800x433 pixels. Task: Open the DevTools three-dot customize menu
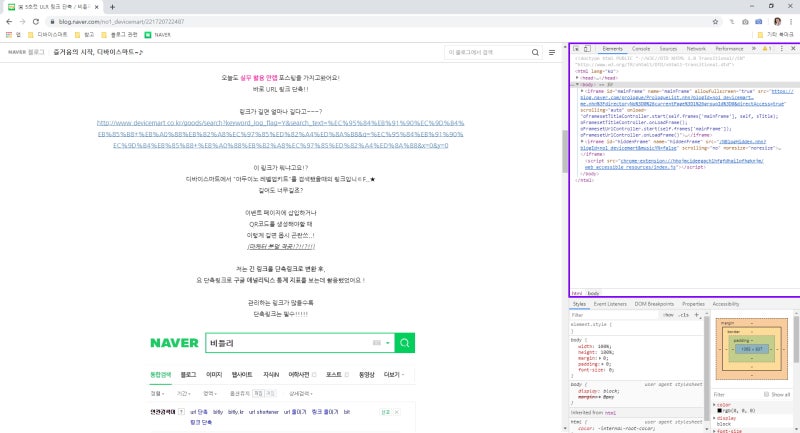tap(782, 48)
